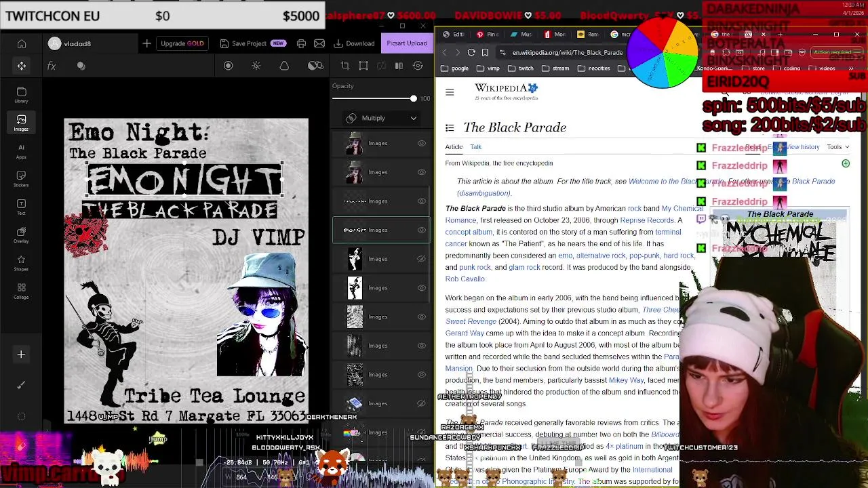Open the Mikey Way link
The width and height of the screenshot is (868, 488).
[626, 380]
